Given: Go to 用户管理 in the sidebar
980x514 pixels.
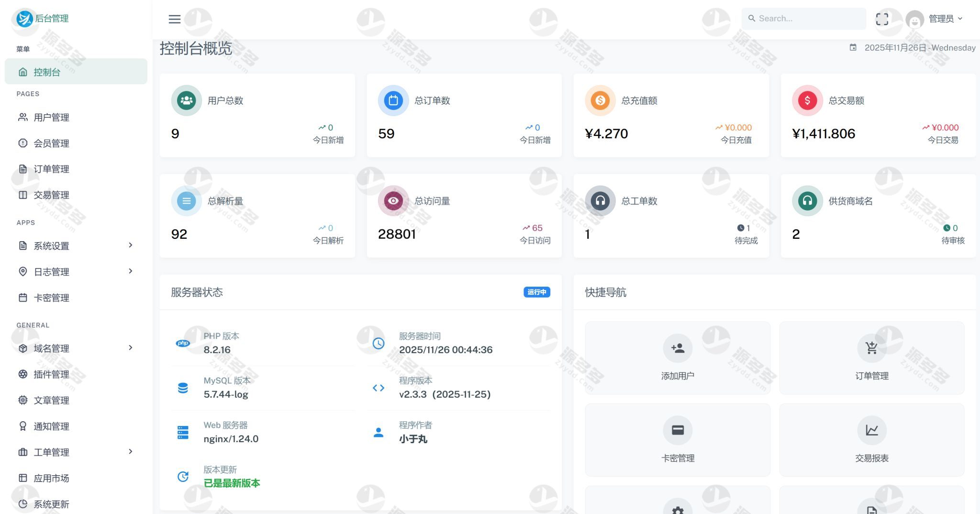Looking at the screenshot, I should (x=51, y=117).
